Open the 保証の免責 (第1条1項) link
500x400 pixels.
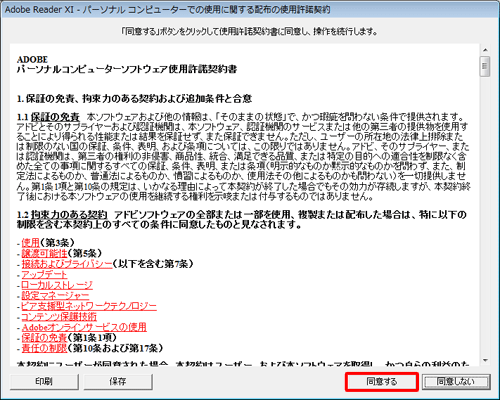[44, 338]
